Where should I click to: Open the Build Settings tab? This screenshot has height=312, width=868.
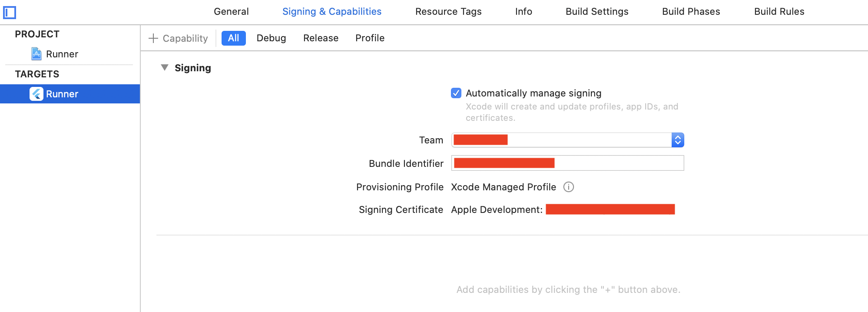point(597,12)
